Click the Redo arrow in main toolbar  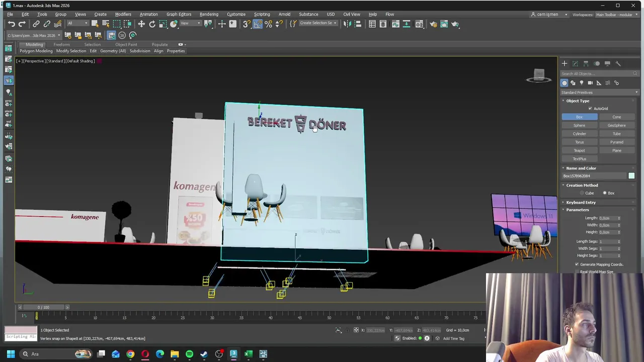pyautogui.click(x=22, y=24)
